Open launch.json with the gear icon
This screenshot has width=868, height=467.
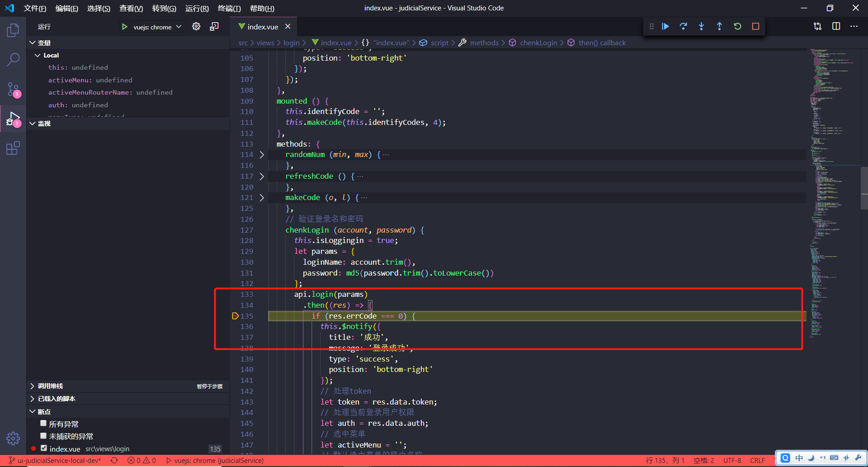[196, 27]
